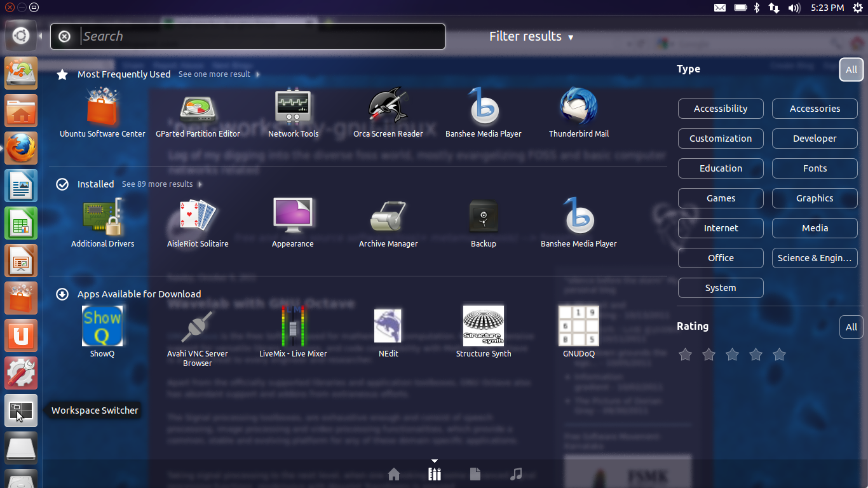The image size is (868, 488).
Task: Toggle the Internet category filter
Action: click(x=721, y=228)
